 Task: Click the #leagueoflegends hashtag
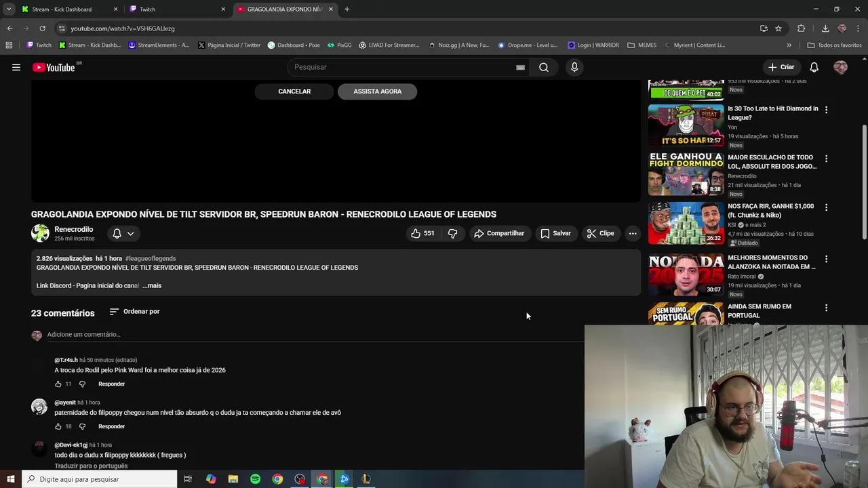tap(151, 258)
